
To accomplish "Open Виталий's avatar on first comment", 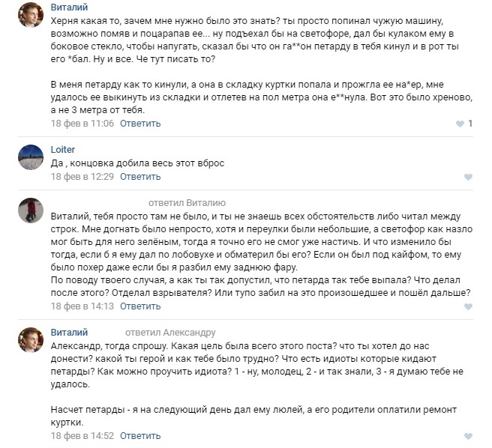I will click(x=31, y=15).
